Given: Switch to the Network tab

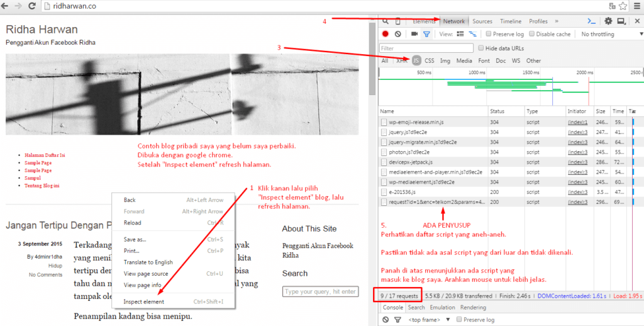Looking at the screenshot, I should coord(454,21).
